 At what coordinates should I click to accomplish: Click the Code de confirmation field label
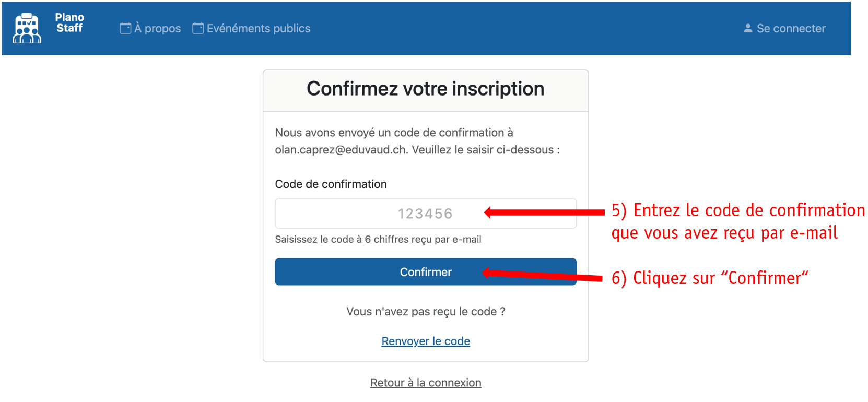331,184
